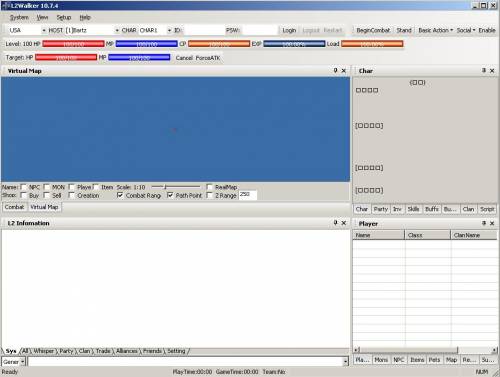
Task: Pin the L2 Information panel
Action: point(335,222)
